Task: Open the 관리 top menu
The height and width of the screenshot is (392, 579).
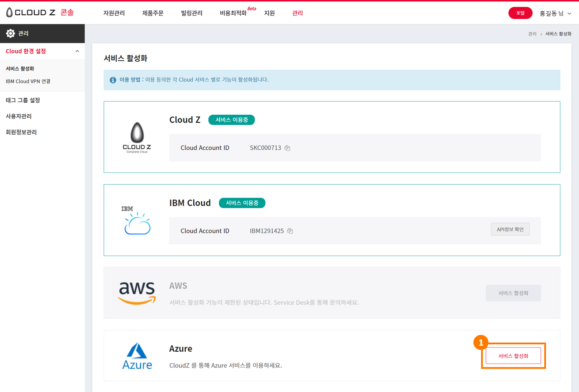Action: pos(298,13)
